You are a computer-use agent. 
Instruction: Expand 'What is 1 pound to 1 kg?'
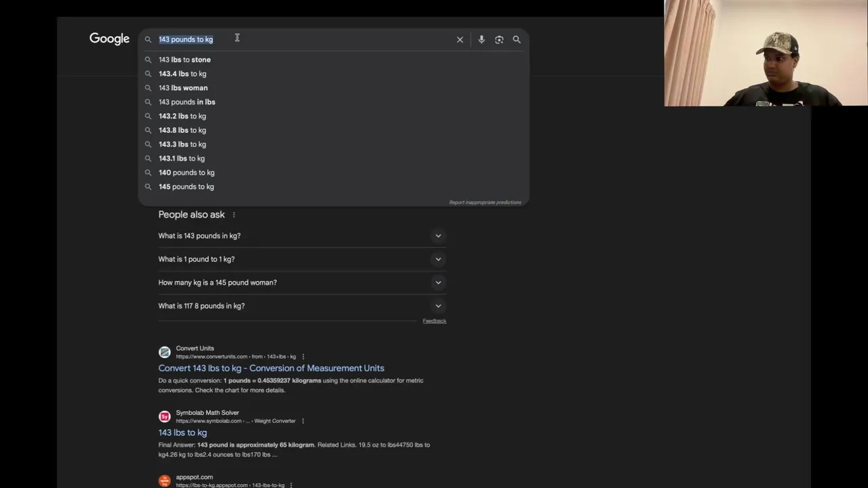[x=302, y=259]
